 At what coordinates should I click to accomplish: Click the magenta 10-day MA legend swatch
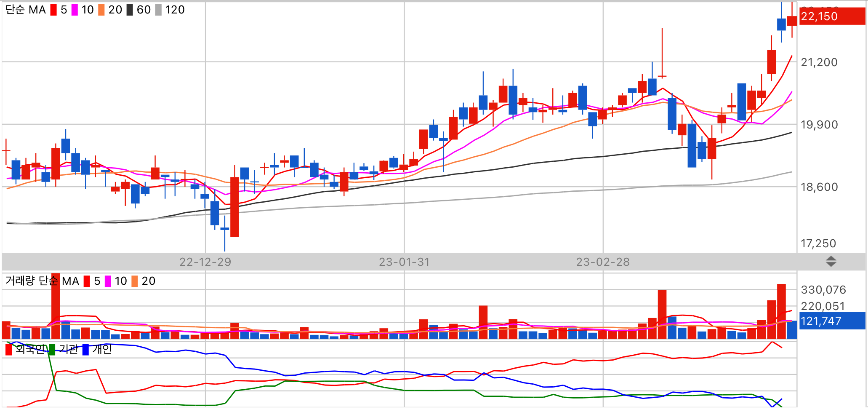coord(75,10)
